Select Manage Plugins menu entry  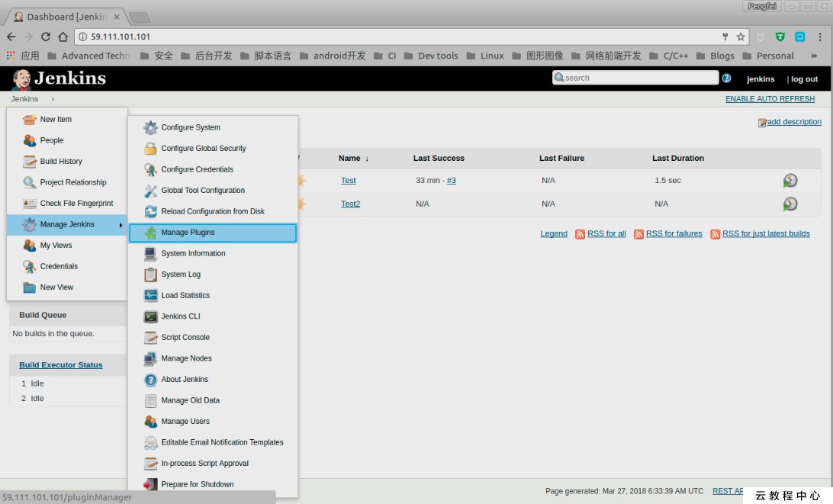213,233
